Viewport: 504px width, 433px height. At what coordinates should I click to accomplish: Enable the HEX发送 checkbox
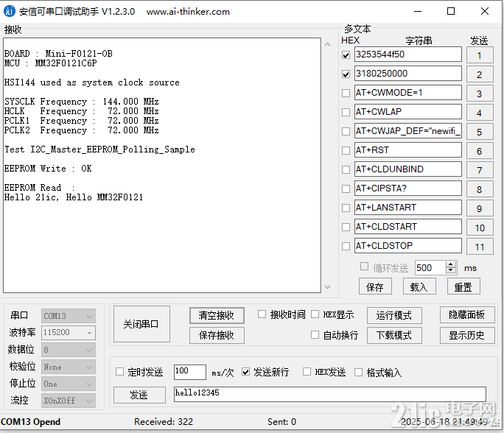[307, 372]
